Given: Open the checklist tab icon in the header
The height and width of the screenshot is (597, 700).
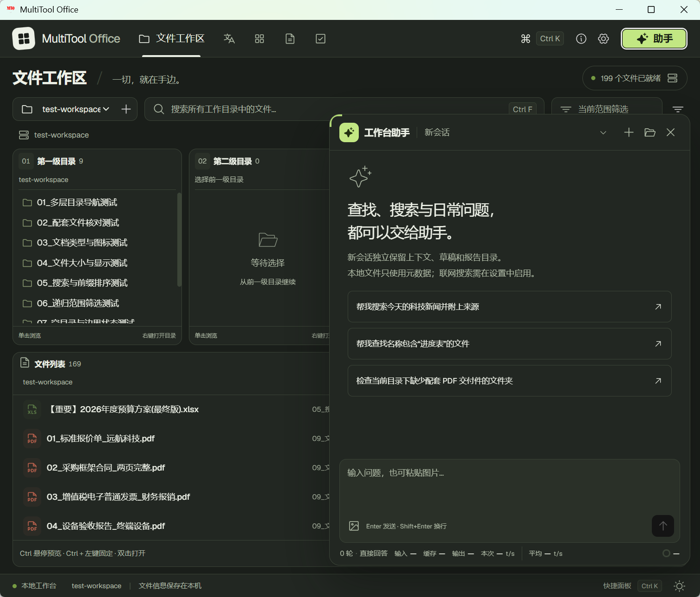Looking at the screenshot, I should (x=320, y=39).
